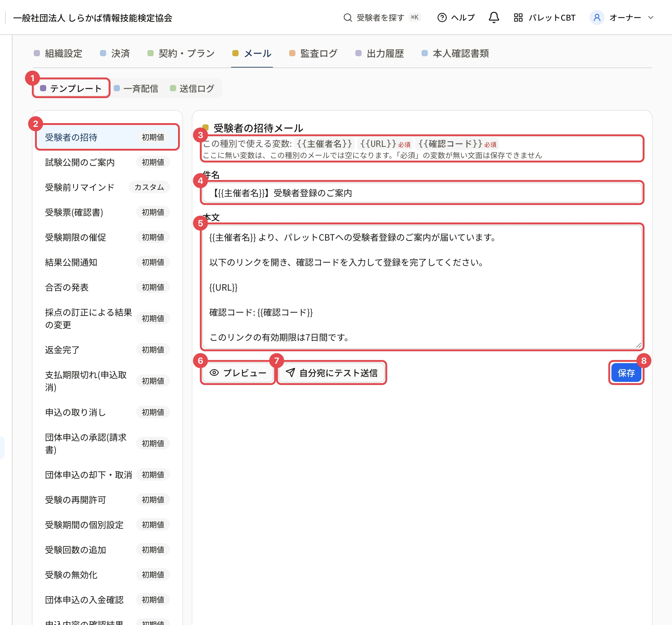
Task: Click into the 件名 subject field
Action: coord(422,193)
